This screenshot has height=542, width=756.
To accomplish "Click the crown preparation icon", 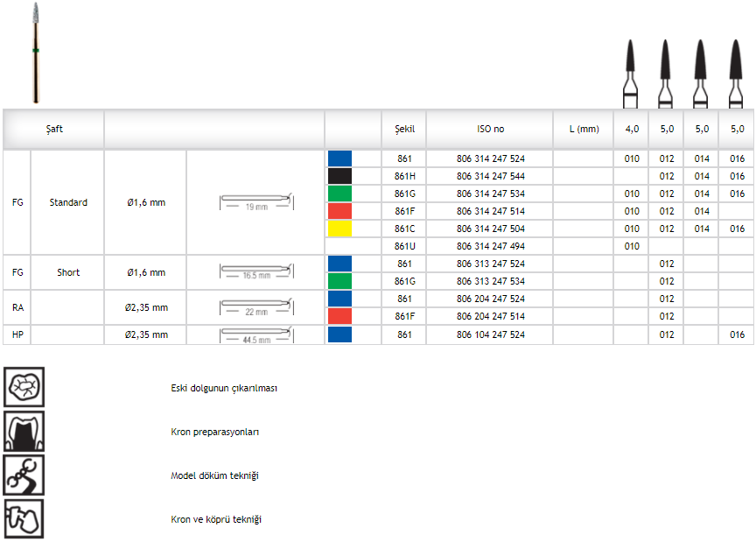I will [24, 431].
